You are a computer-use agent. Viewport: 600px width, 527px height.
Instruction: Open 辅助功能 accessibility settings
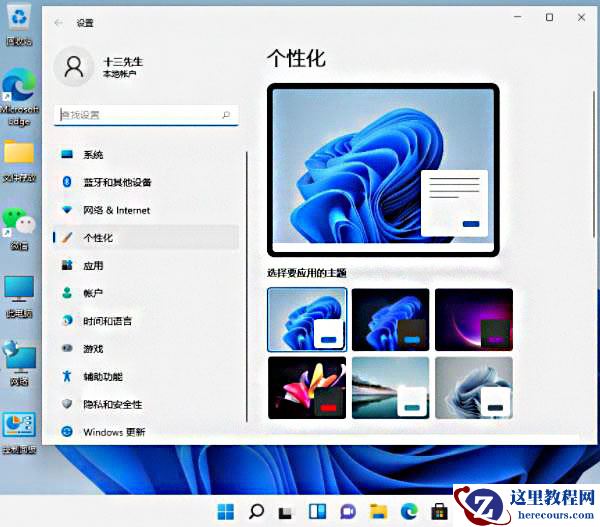pyautogui.click(x=146, y=377)
